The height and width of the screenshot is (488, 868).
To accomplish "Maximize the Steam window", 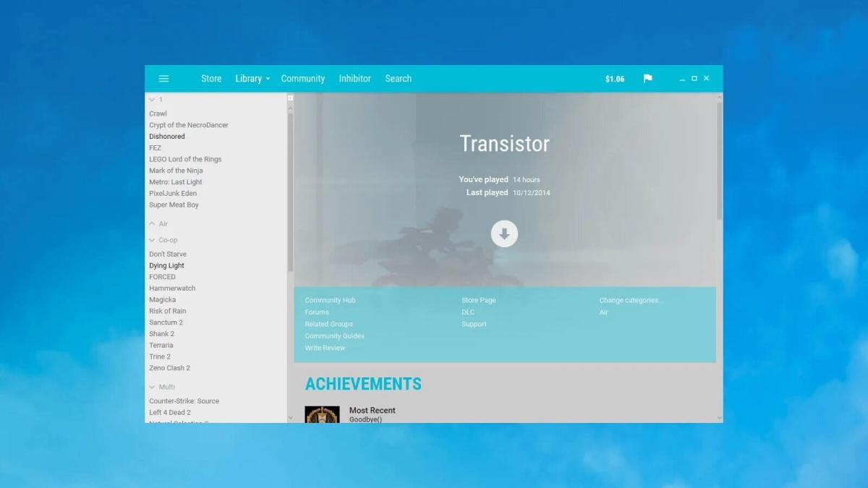I will [694, 78].
